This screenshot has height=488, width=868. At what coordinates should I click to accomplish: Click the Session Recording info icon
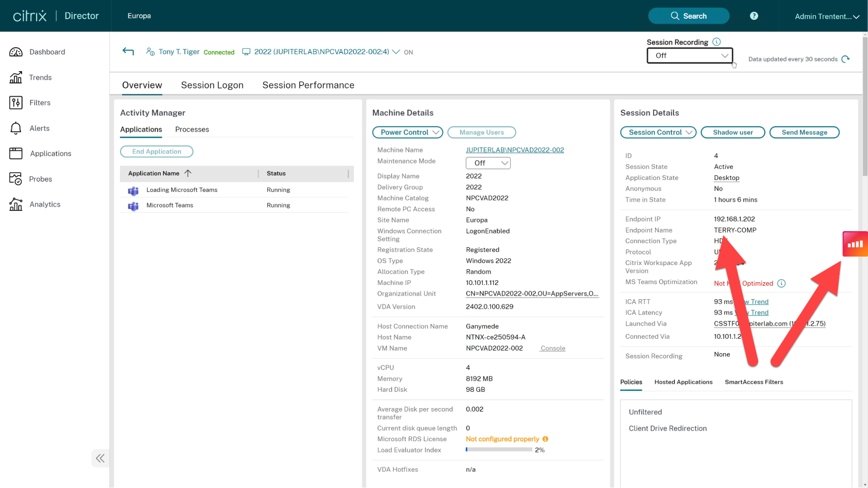tap(716, 42)
